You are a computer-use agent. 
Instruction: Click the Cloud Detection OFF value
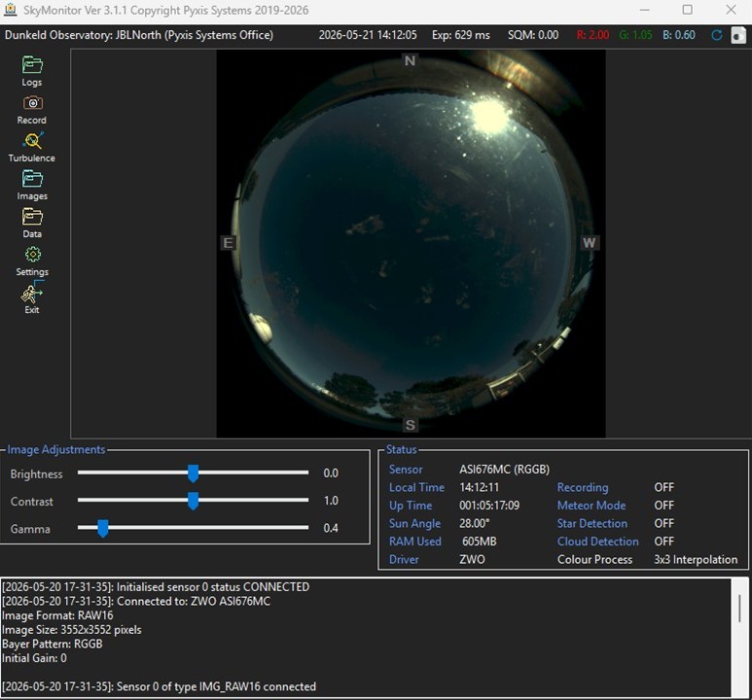[x=664, y=542]
